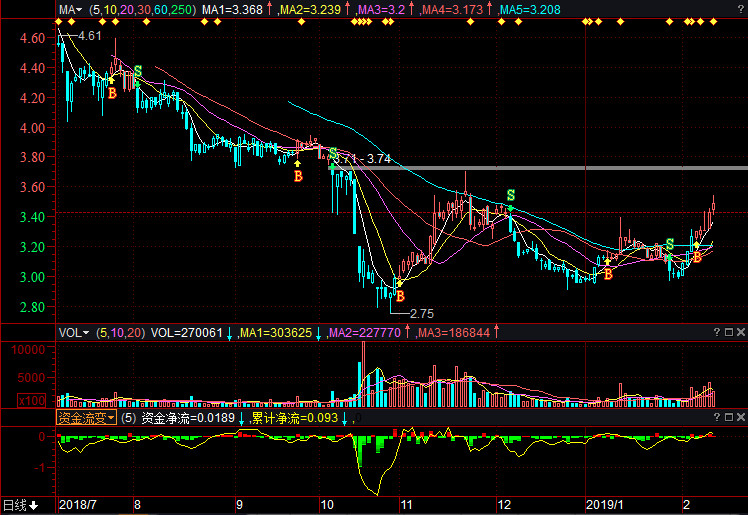Click the rightmost yellow diamond info marker

(714, 22)
